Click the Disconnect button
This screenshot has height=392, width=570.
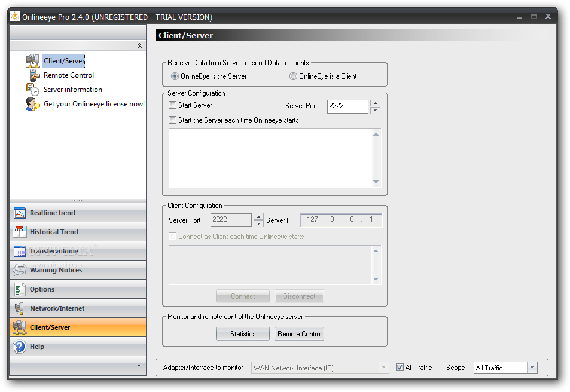[299, 296]
